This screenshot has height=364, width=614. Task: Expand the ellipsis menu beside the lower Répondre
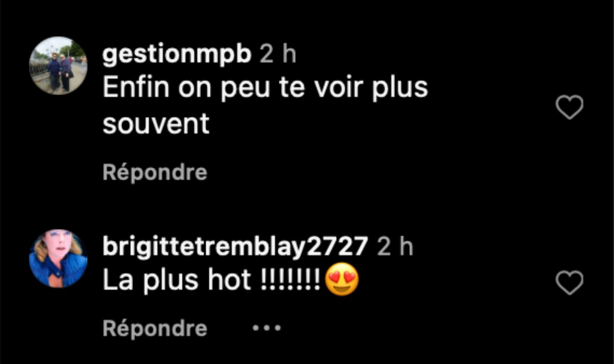point(267,328)
